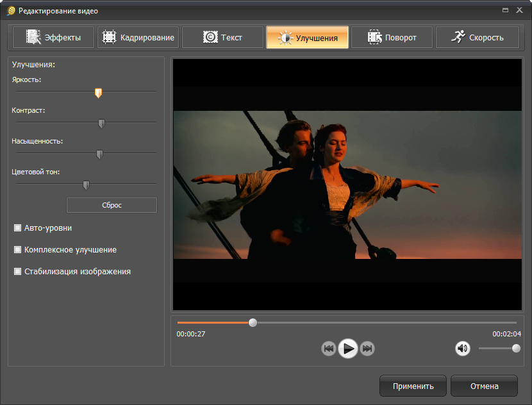
Task: Go to the Поворот tab
Action: tap(392, 37)
